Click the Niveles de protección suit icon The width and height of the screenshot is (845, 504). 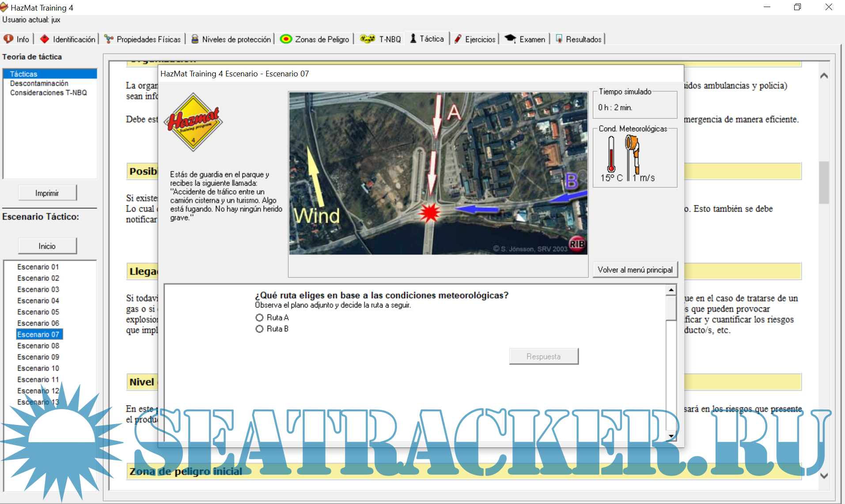point(195,39)
